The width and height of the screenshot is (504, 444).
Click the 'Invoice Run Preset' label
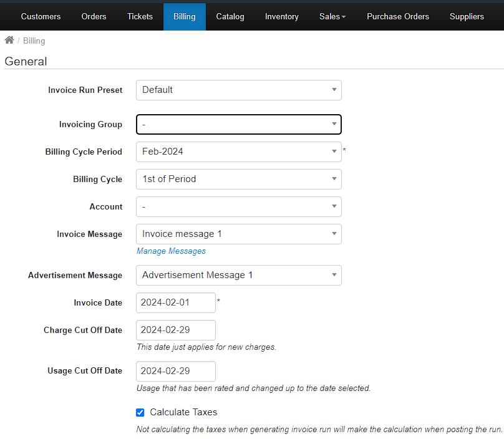pyautogui.click(x=85, y=90)
